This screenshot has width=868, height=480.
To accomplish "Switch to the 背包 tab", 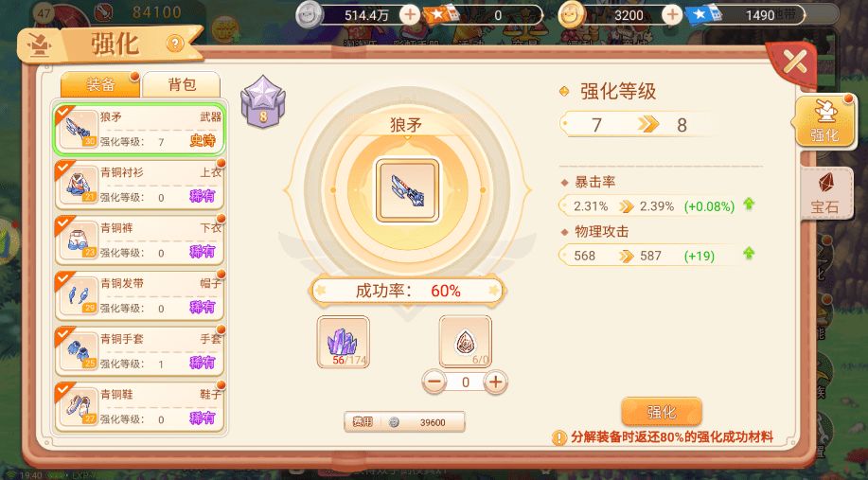I will click(182, 84).
